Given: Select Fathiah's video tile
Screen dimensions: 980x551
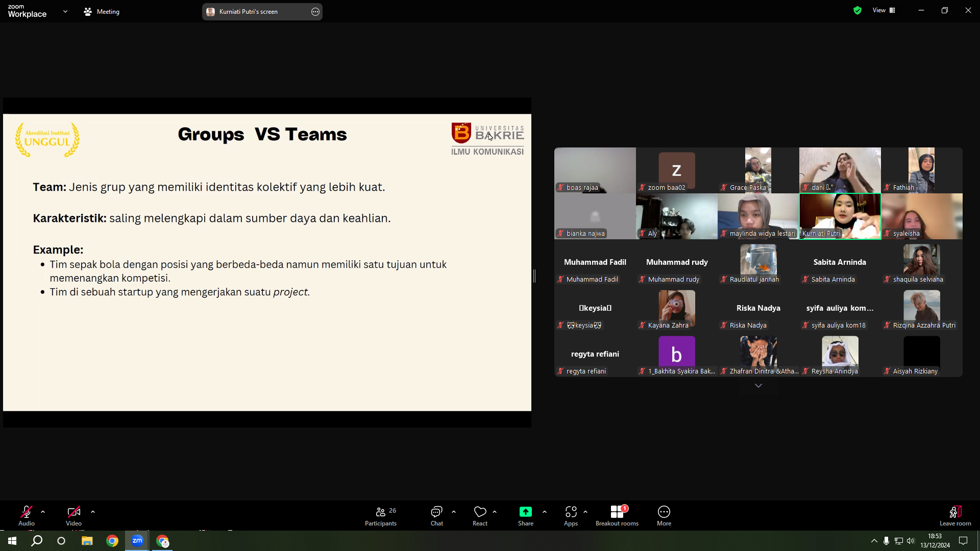Looking at the screenshot, I should (922, 170).
